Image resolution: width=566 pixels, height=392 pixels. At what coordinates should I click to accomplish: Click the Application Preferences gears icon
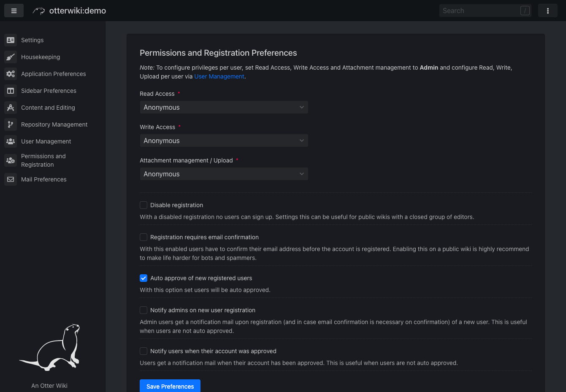coord(11,74)
